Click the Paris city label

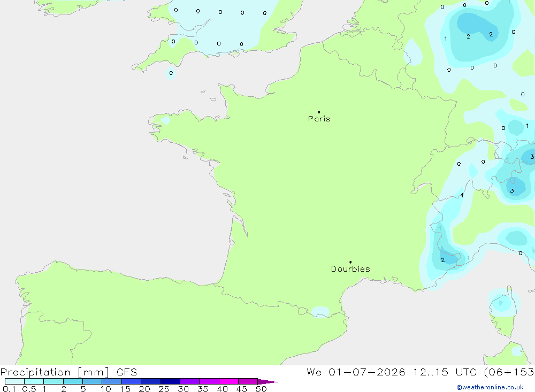tap(319, 119)
